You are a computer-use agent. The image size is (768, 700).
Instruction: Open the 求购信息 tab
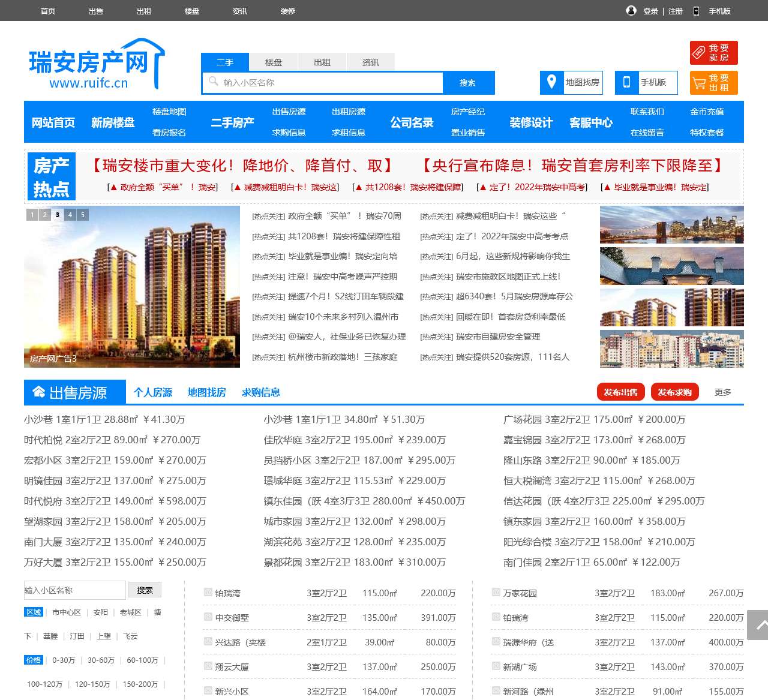pos(261,392)
